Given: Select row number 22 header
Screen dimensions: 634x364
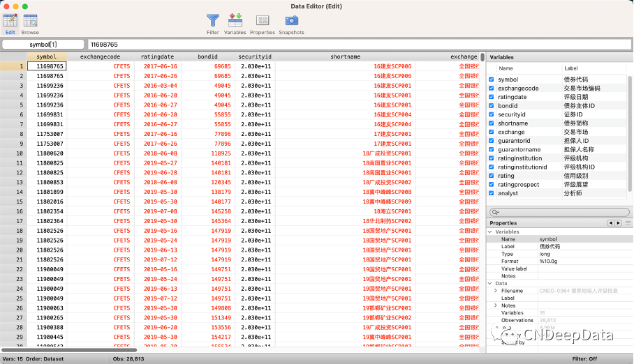Looking at the screenshot, I should pyautogui.click(x=13, y=269).
